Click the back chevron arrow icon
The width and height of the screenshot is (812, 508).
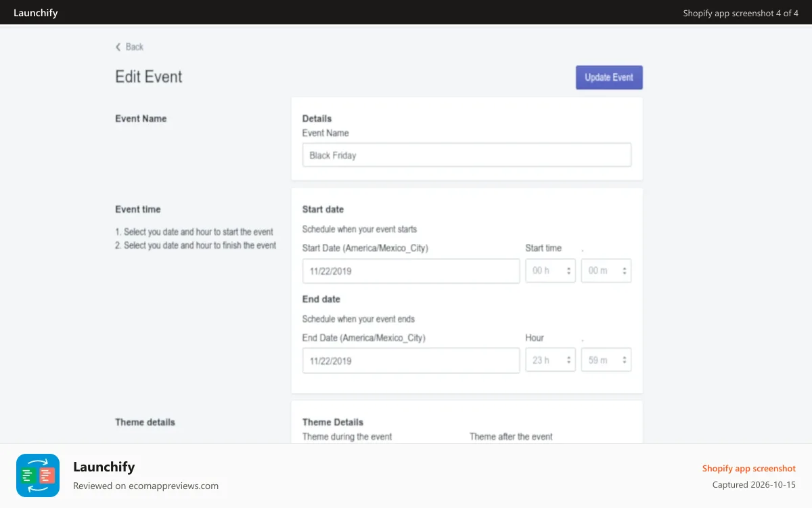click(x=118, y=47)
